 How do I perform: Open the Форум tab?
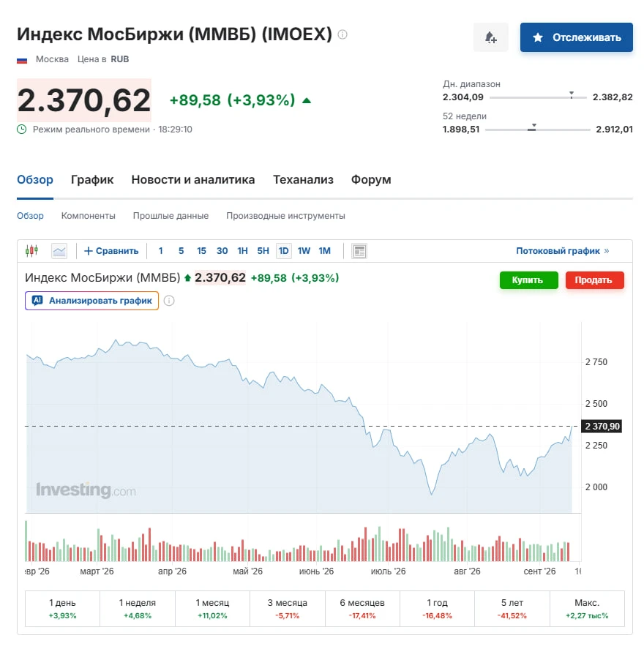tap(371, 180)
